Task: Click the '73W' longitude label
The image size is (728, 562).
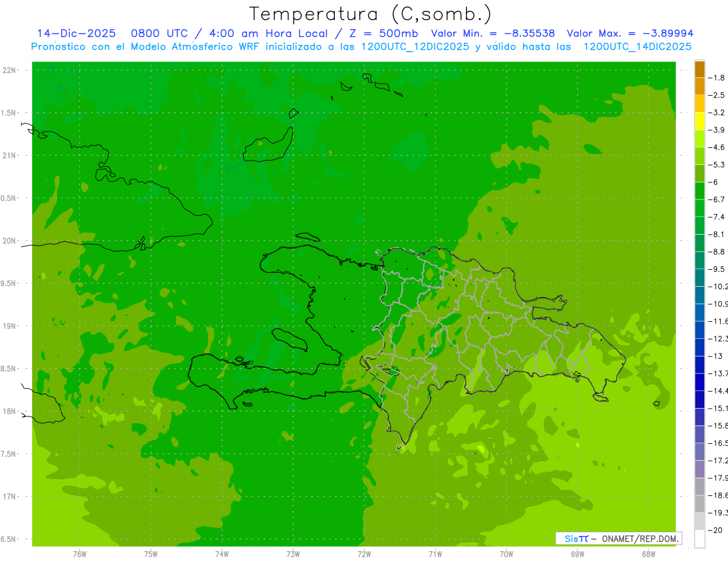Action: 293,554
